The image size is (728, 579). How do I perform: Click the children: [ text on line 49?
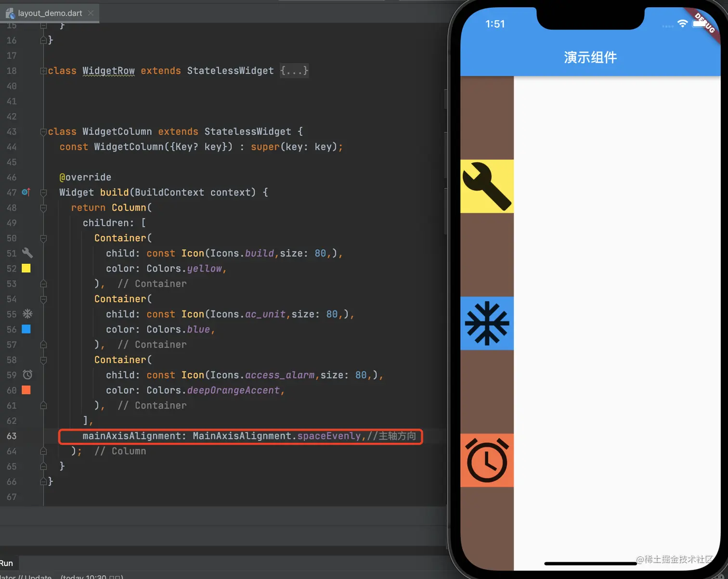click(x=114, y=223)
